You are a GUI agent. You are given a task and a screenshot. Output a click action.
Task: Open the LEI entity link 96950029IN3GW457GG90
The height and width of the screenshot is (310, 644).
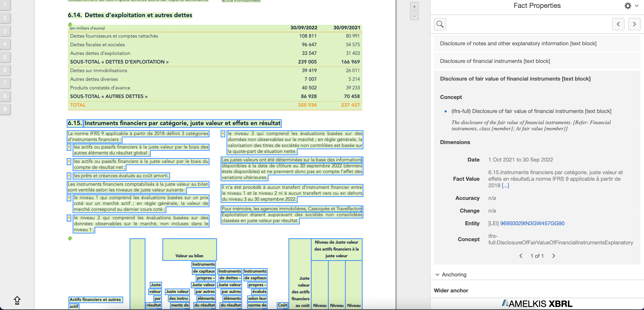tap(532, 223)
